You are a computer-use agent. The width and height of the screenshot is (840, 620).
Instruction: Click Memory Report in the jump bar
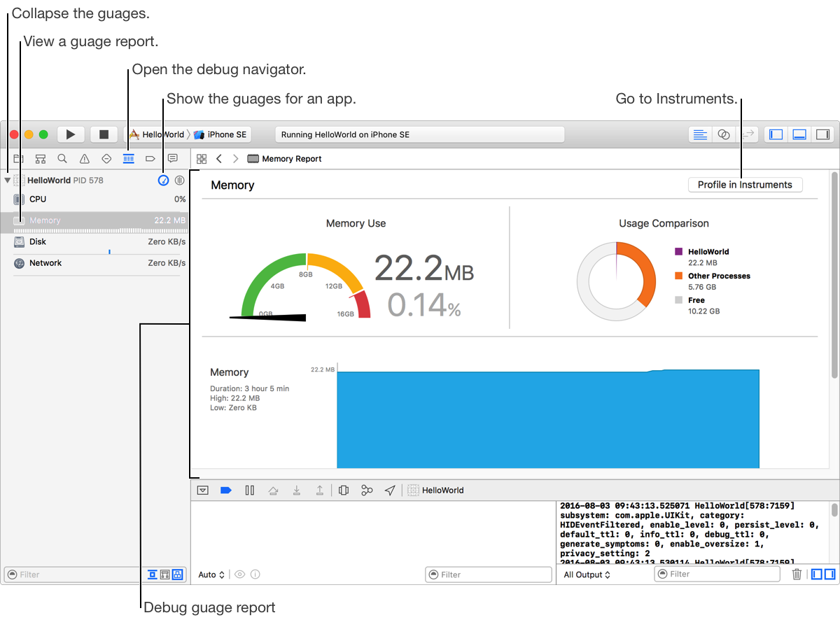285,159
